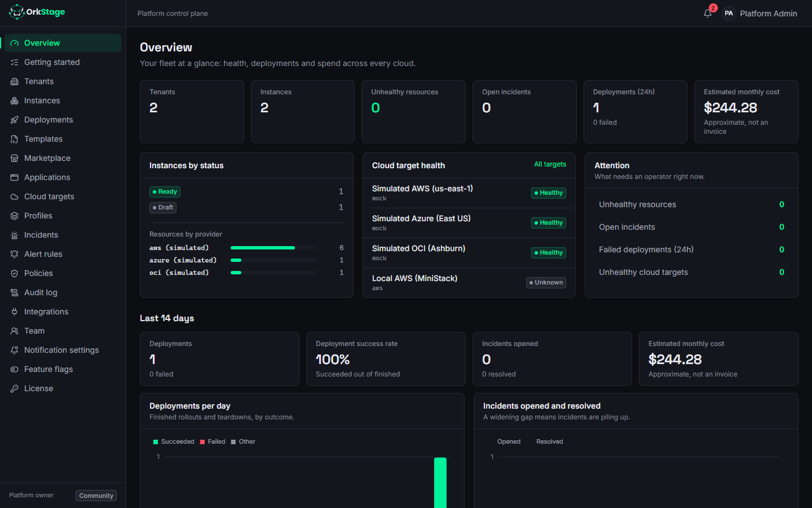Open the Estimated monthly cost top card
This screenshot has width=812, height=508.
tap(746, 112)
